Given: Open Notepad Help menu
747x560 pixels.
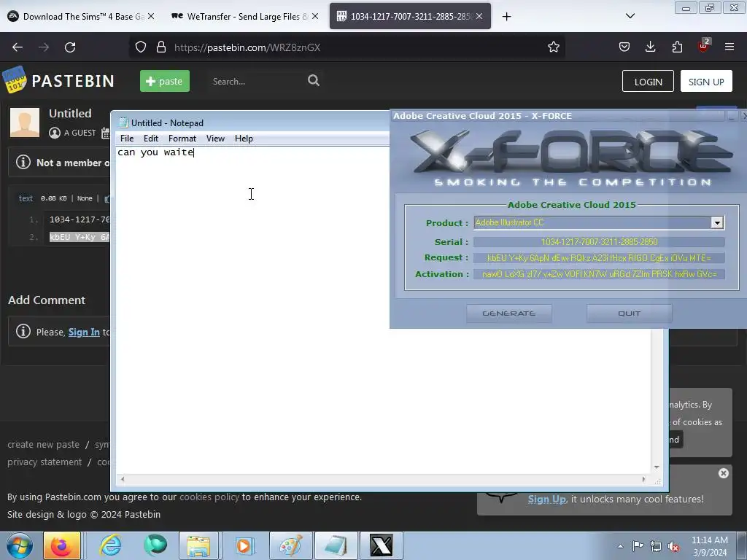Looking at the screenshot, I should click(244, 139).
